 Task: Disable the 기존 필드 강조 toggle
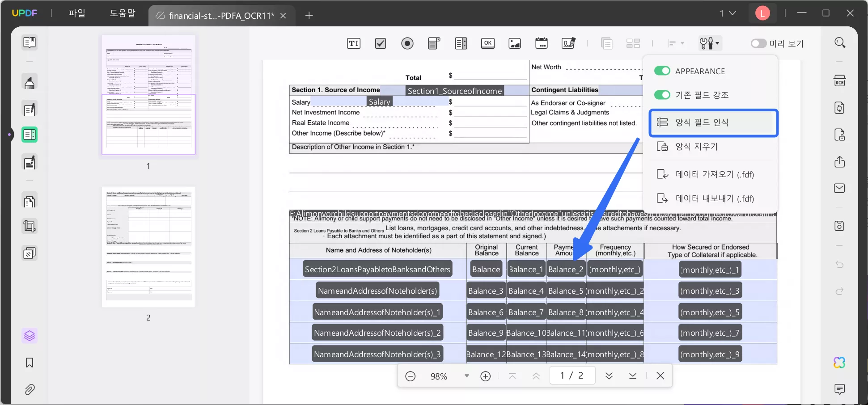point(662,95)
